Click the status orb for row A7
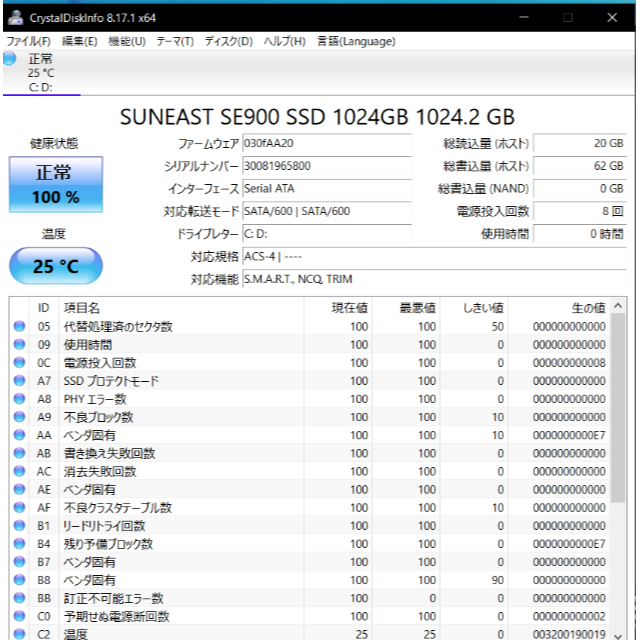This screenshot has width=640, height=640. 19,380
